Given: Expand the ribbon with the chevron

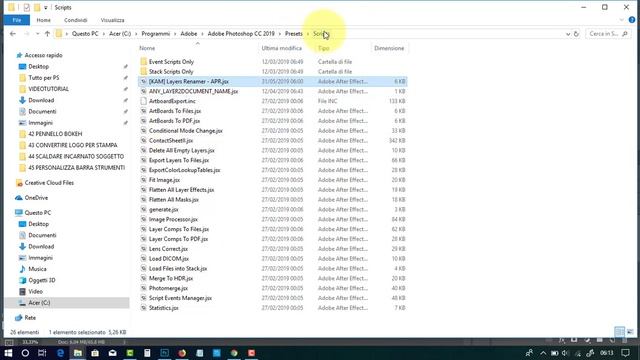Looking at the screenshot, I should [622, 20].
